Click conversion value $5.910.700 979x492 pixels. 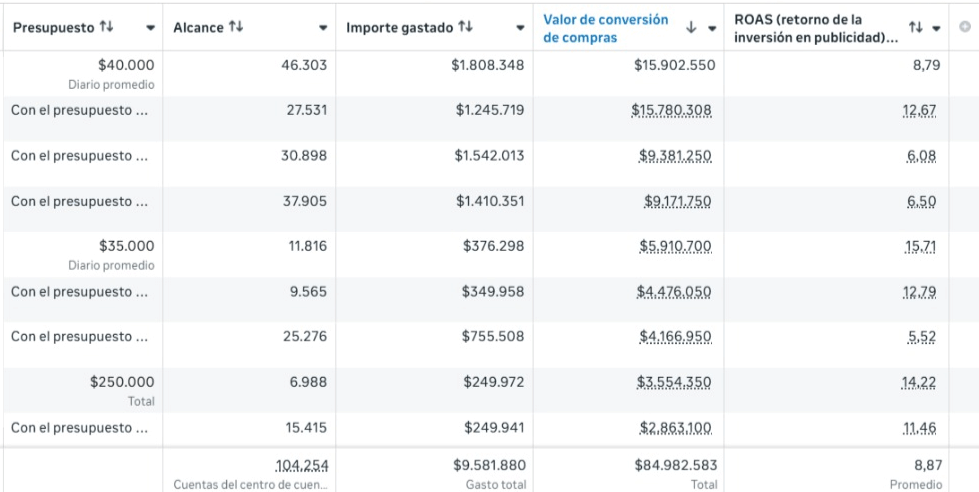point(675,246)
